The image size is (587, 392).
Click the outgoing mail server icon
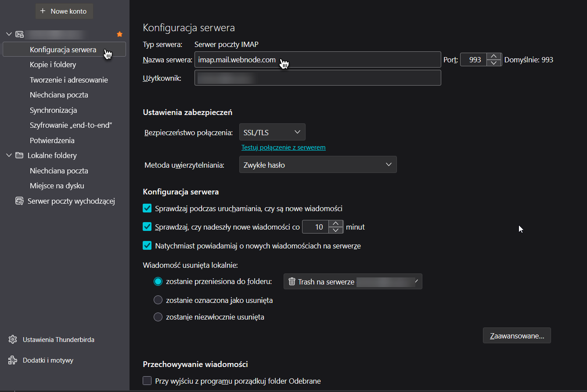(19, 201)
